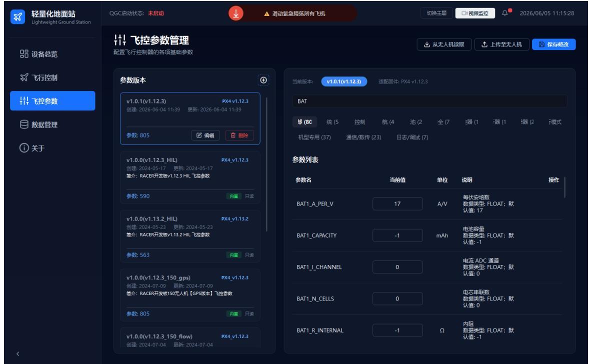Click 上传至无人机 upload button
The image size is (589, 364).
502,44
